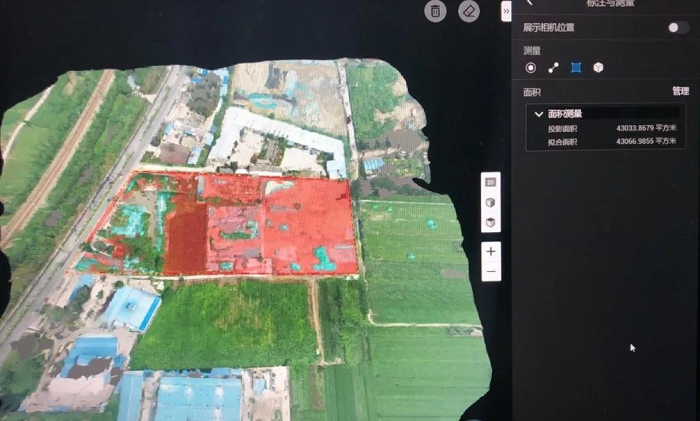Zoom out with the minus button
Viewport: 700px width, 421px height.
coord(490,271)
